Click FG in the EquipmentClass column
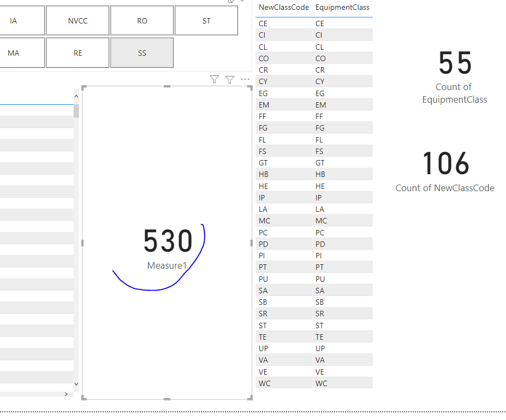 click(x=320, y=128)
